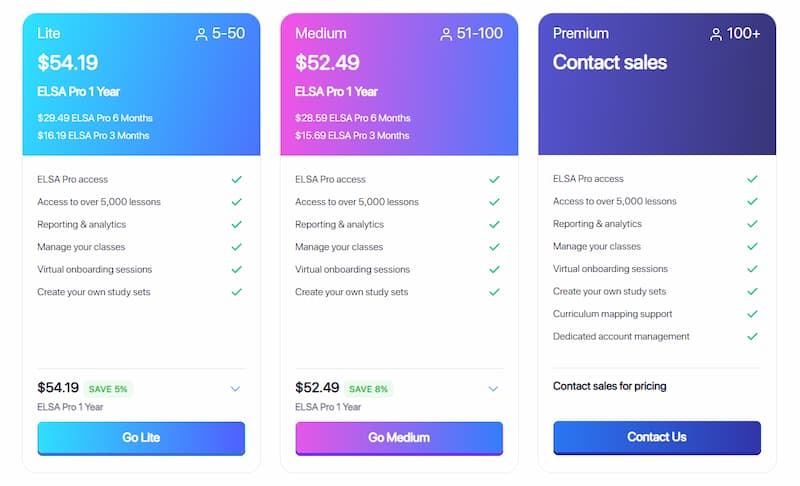The width and height of the screenshot is (800, 486).
Task: Select the Go Lite button
Action: 141,438
